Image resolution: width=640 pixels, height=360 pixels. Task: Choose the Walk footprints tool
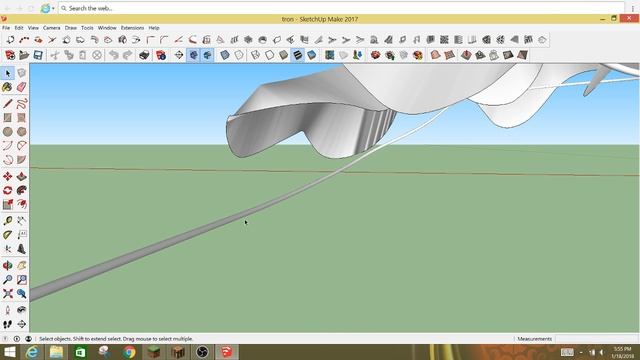tap(8, 324)
